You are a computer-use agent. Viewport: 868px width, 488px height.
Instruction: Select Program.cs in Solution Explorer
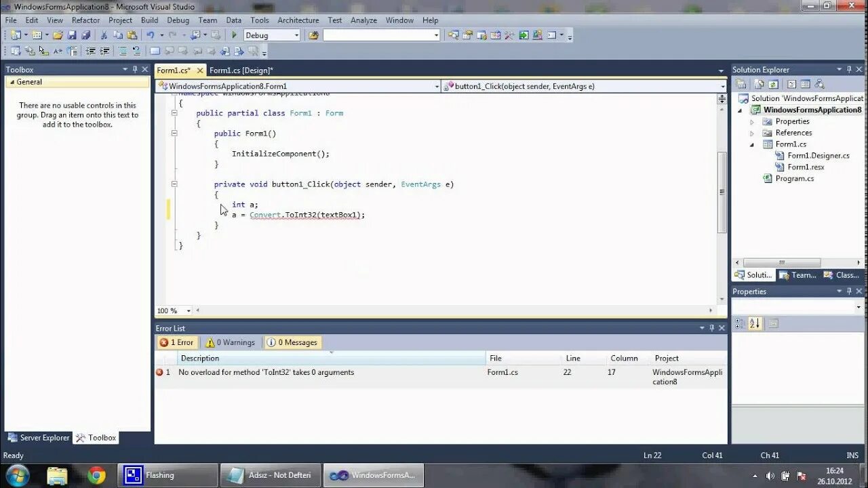point(795,179)
